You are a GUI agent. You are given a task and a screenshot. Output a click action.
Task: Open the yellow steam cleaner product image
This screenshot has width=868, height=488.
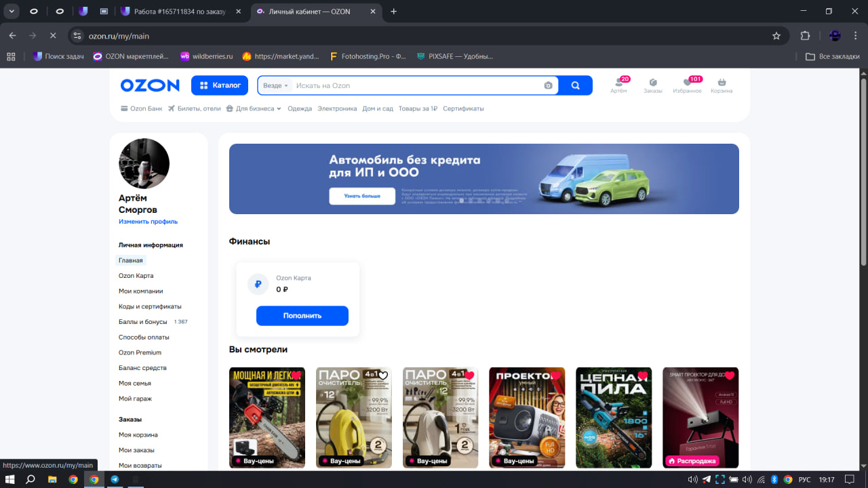(x=354, y=418)
